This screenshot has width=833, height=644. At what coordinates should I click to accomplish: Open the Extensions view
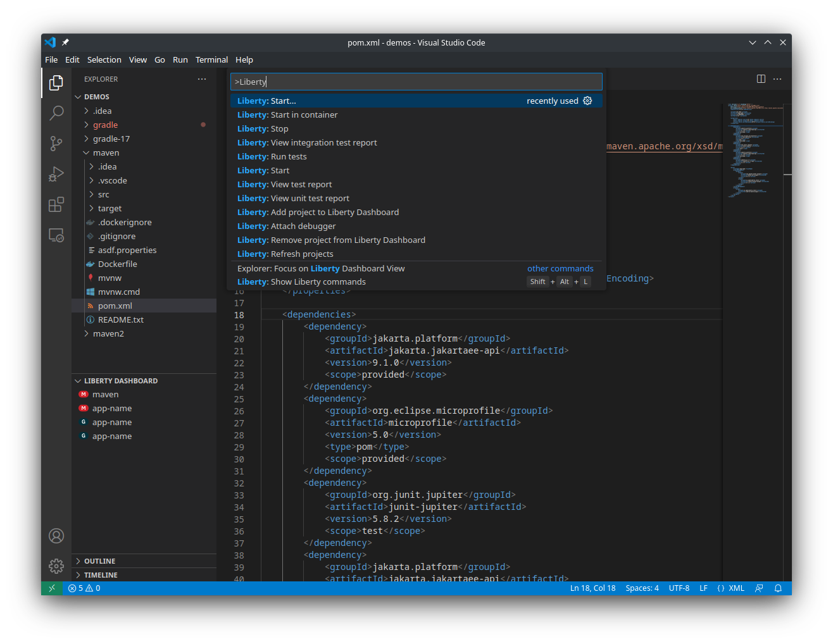click(56, 204)
